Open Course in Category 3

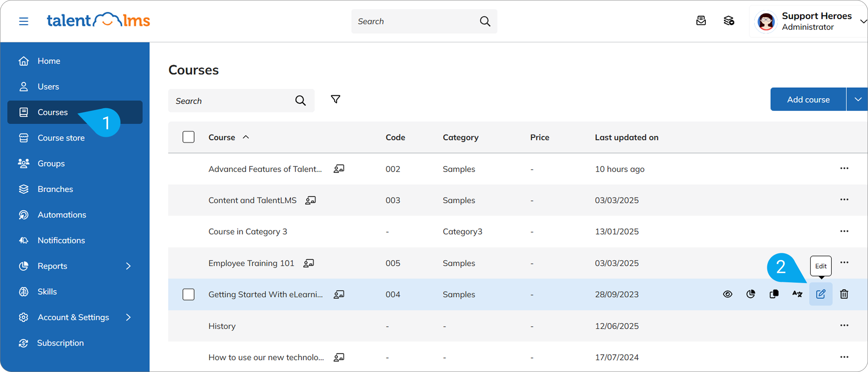[x=248, y=231]
